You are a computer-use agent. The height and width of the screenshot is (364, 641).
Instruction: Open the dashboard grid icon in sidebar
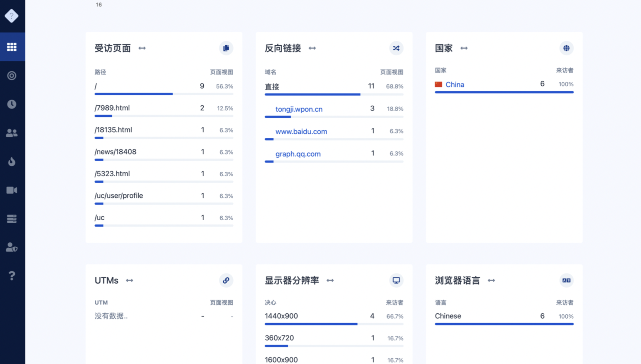[12, 47]
